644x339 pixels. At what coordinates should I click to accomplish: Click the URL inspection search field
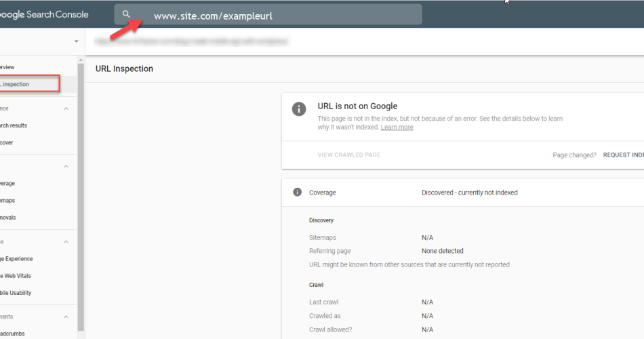pyautogui.click(x=268, y=15)
